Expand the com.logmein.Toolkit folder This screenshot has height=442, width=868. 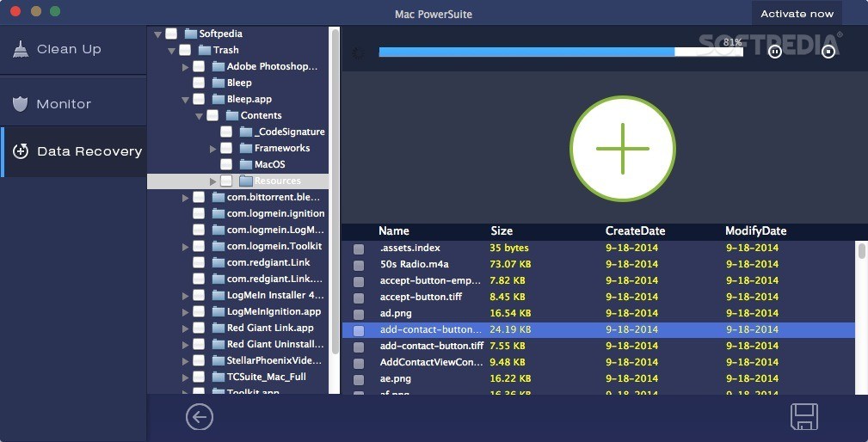coord(186,247)
